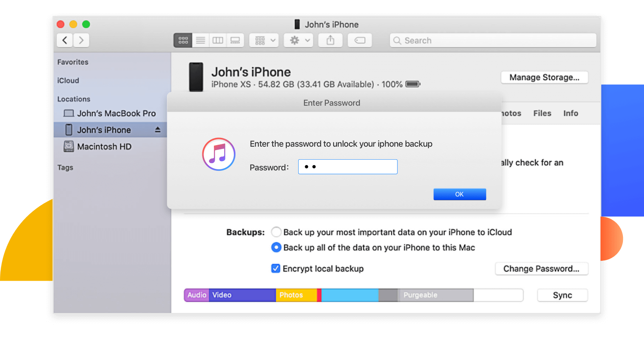Select backup to iCloud radio option
The width and height of the screenshot is (644, 337).
click(x=276, y=232)
